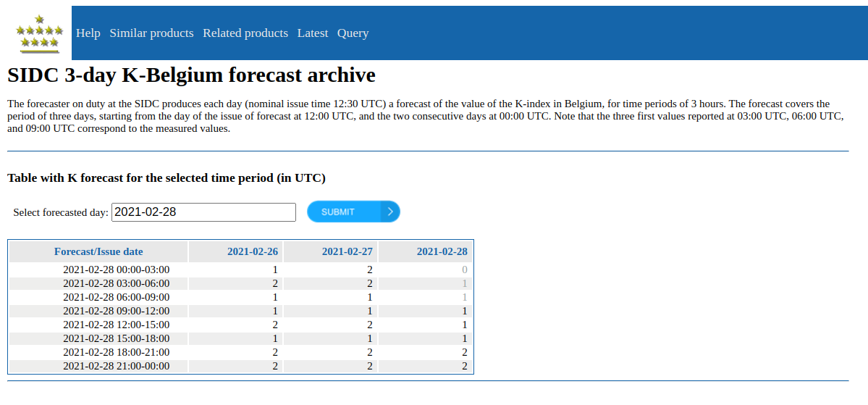The width and height of the screenshot is (868, 405).
Task: Click the 18:00-21:00 time period row label
Action: [116, 352]
